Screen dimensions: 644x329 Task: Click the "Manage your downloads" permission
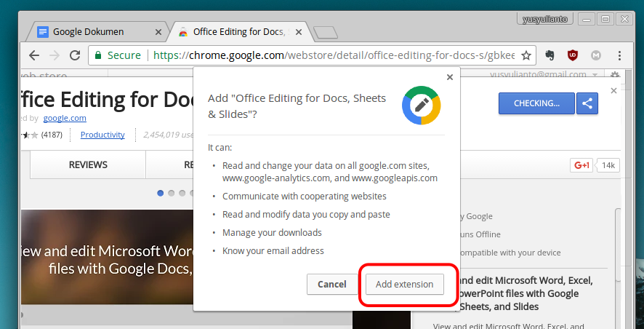pyautogui.click(x=272, y=233)
